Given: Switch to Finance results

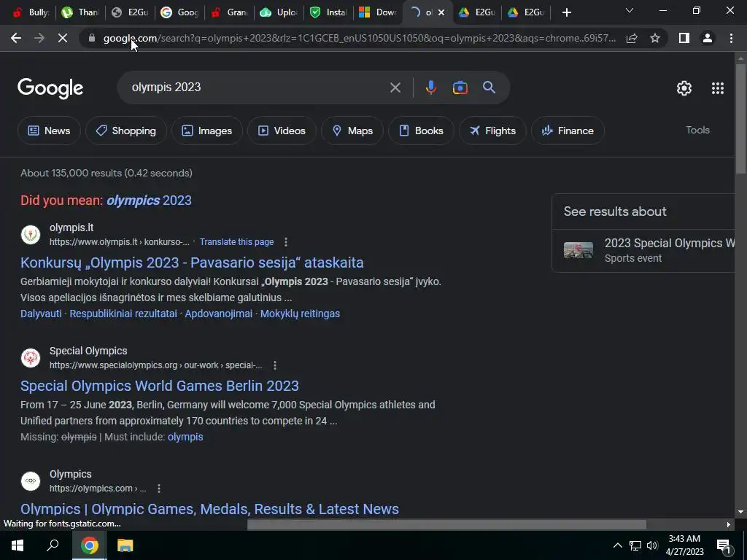Looking at the screenshot, I should coord(568,131).
